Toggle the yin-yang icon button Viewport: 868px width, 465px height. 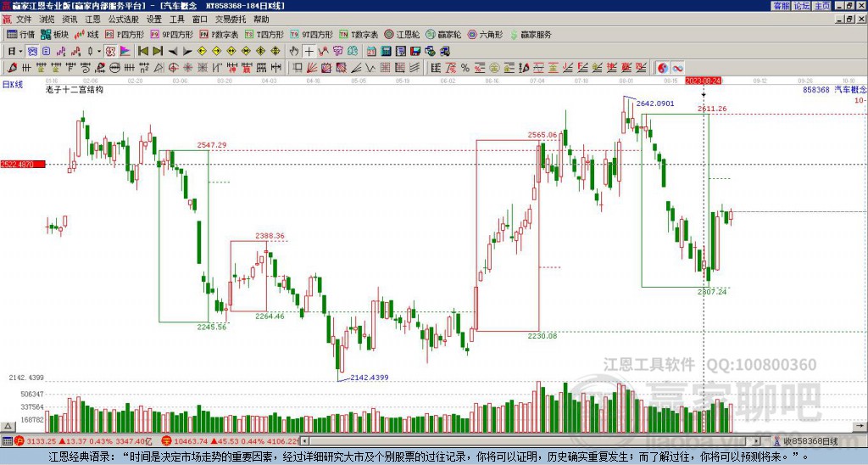pos(663,68)
